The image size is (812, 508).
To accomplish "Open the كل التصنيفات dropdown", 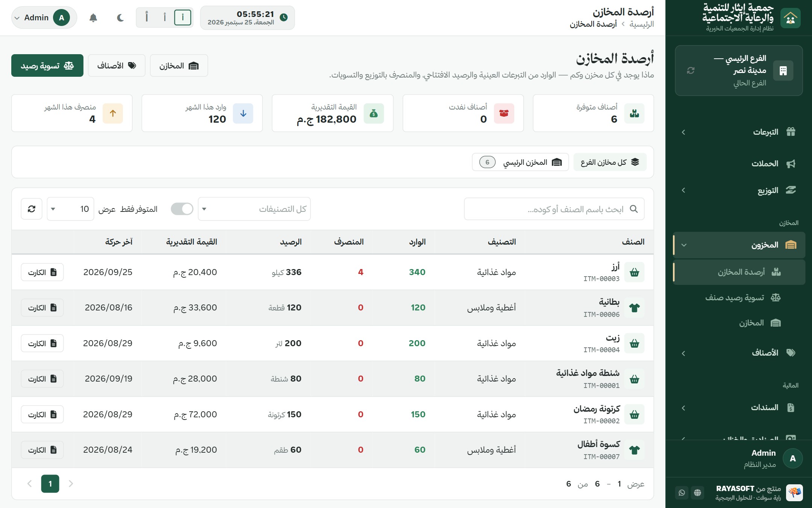I will point(255,209).
